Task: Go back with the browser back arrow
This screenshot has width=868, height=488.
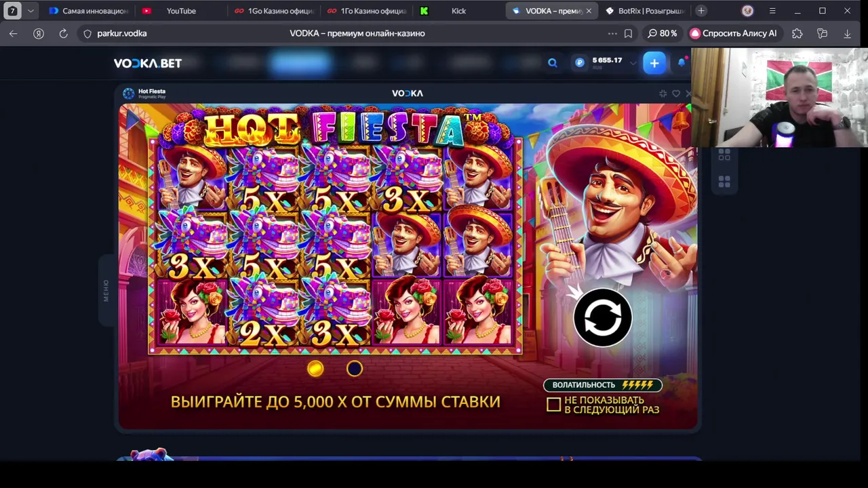Action: (14, 33)
